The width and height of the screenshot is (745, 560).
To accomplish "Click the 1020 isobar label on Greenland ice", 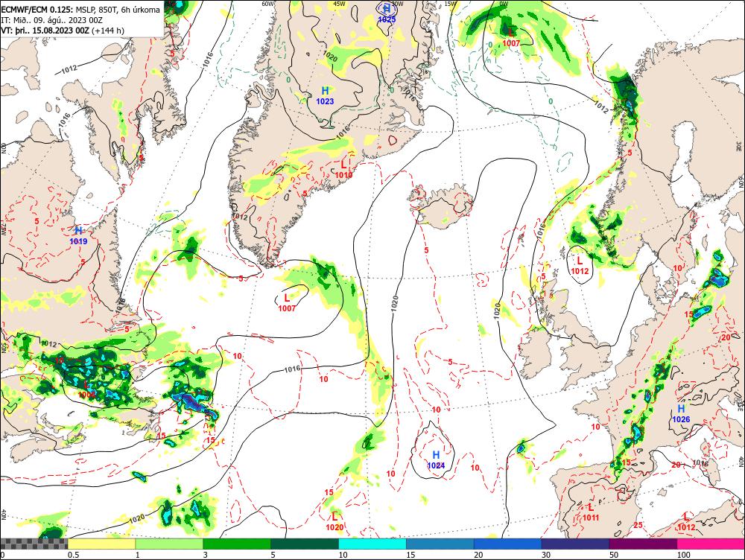I will [330, 57].
